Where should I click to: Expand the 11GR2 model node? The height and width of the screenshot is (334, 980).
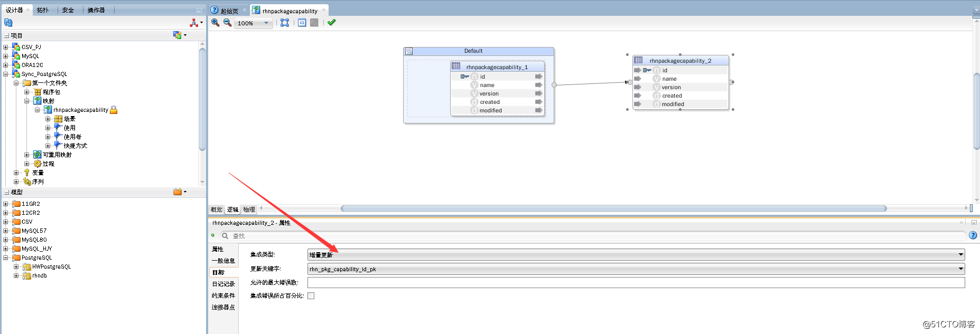6,204
